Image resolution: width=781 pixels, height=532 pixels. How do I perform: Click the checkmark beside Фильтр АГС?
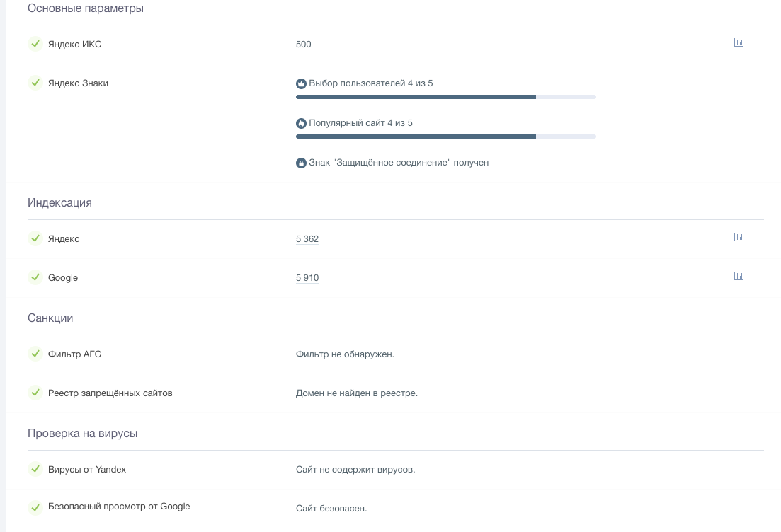(35, 354)
